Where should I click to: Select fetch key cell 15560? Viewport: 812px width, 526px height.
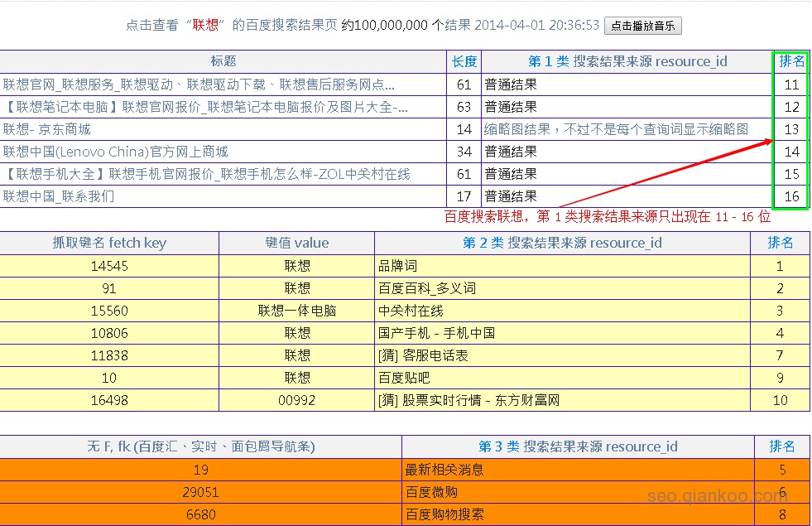pos(109,311)
